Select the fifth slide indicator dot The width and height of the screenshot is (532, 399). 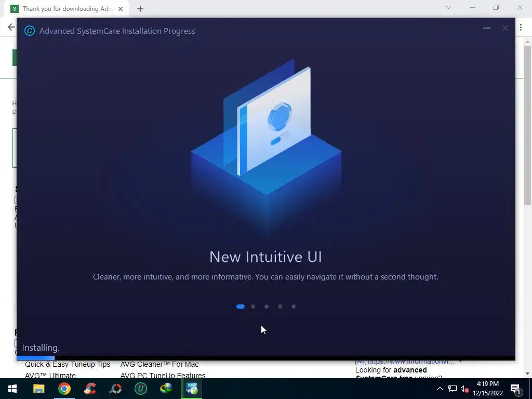[x=294, y=307]
